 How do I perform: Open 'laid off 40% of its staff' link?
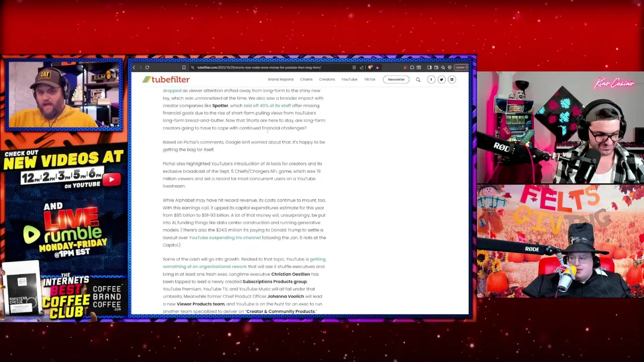(x=267, y=106)
